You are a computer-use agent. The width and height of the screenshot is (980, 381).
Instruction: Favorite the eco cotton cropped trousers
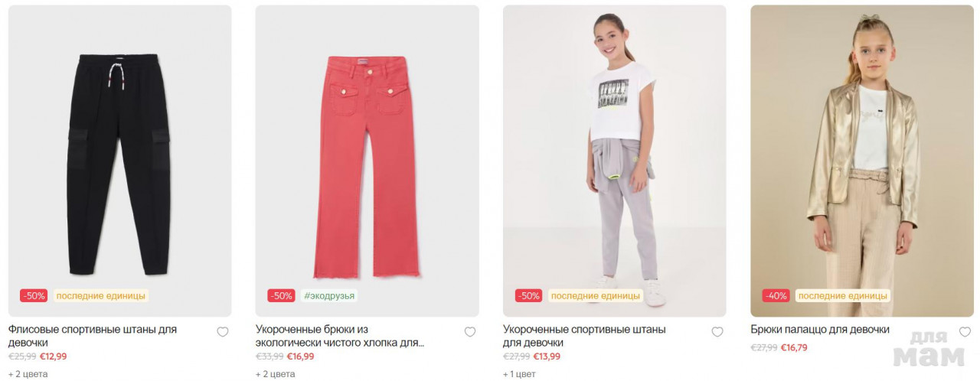click(470, 332)
